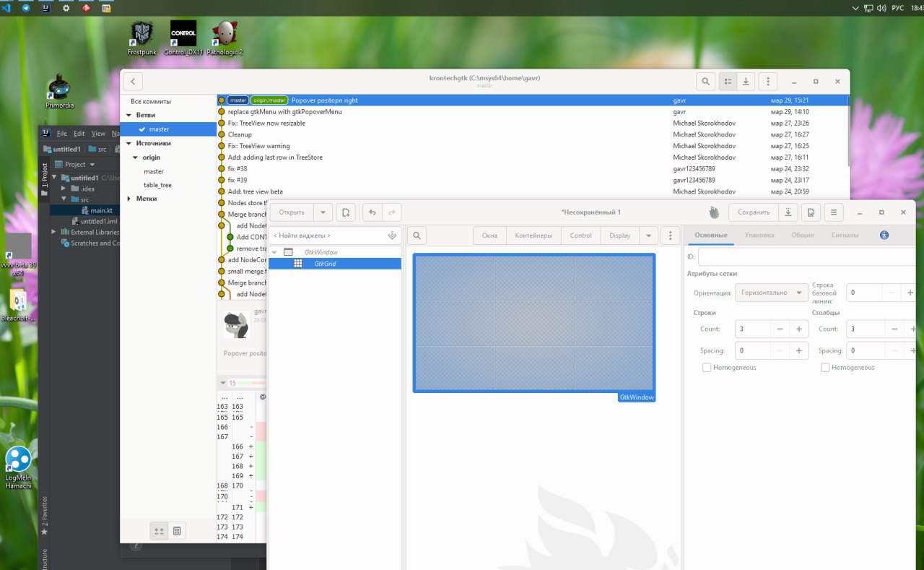Open the Display widget group
Image resolution: width=924 pixels, height=570 pixels.
tap(620, 236)
